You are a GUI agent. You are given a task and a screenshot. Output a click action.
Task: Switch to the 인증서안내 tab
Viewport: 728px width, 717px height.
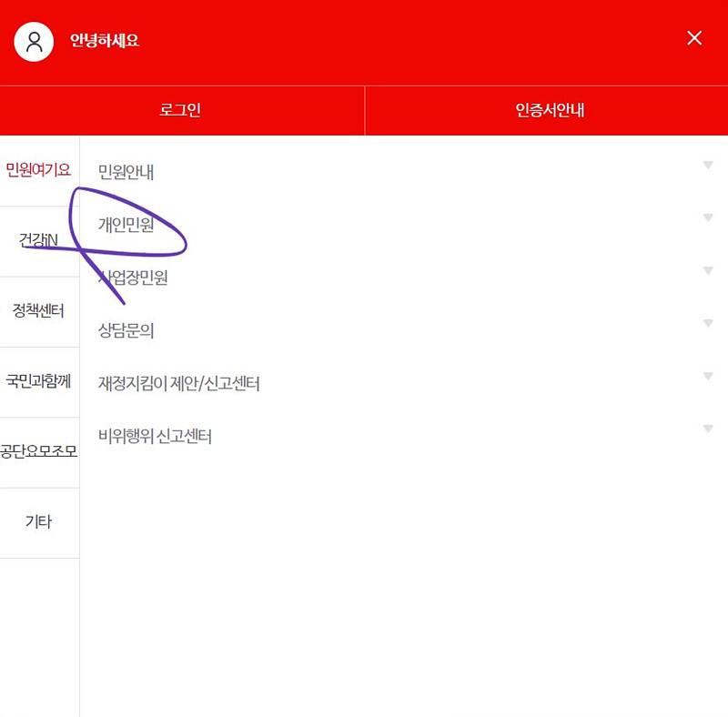(546, 110)
